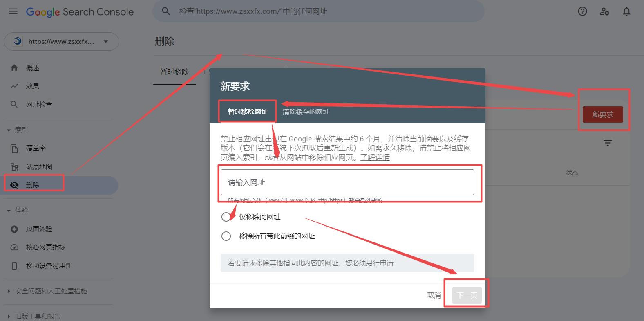Click the 概述 home icon
The height and width of the screenshot is (321, 644).
[14, 68]
